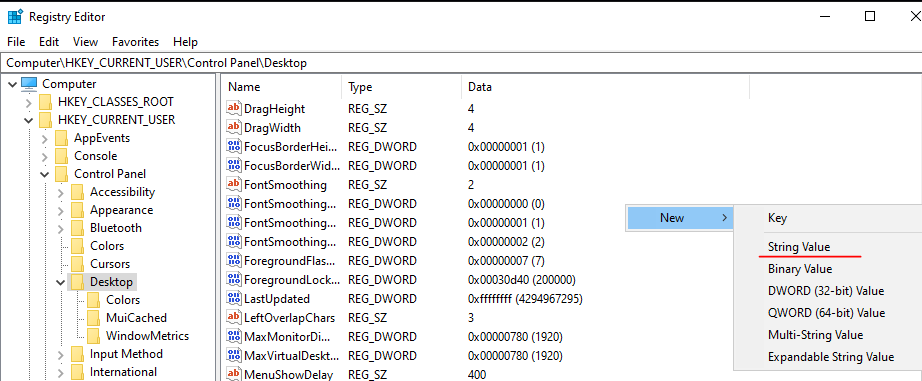The height and width of the screenshot is (381, 922).
Task: Open the Help menu
Action: point(185,42)
